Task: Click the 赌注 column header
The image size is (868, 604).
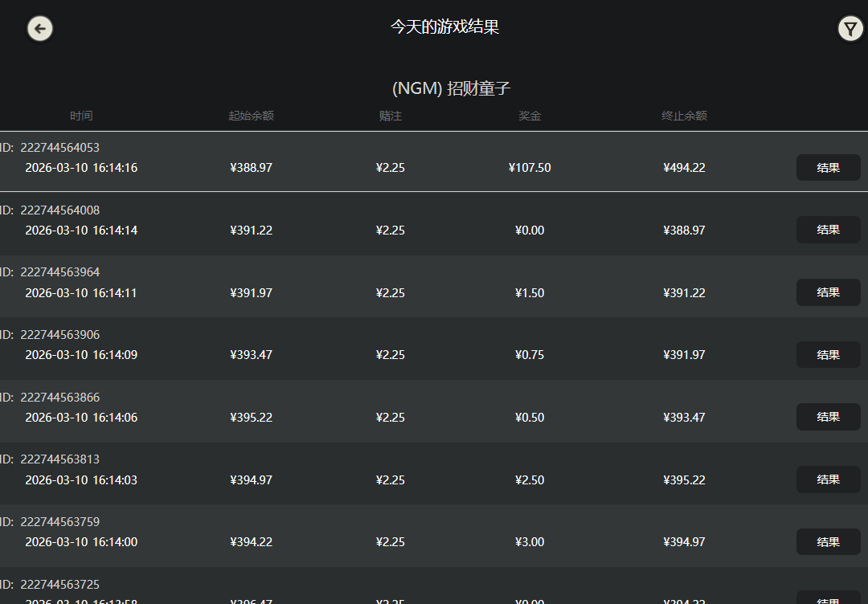Action: pos(391,116)
